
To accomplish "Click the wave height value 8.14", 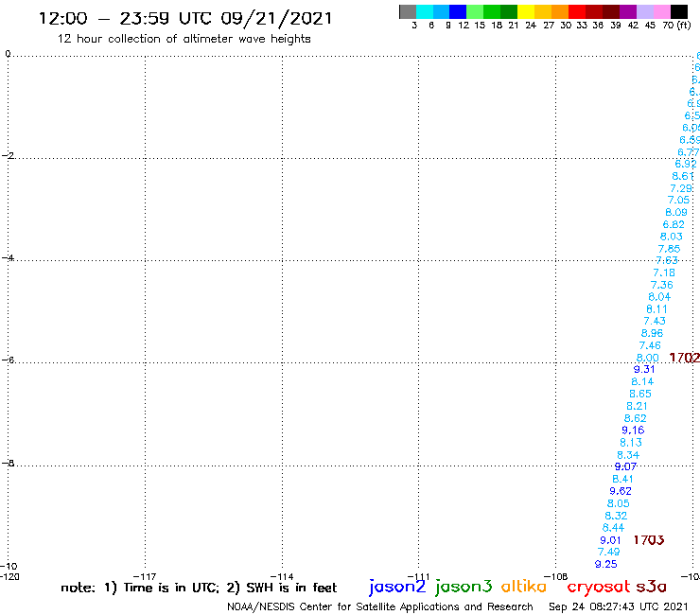I will [x=642, y=382].
